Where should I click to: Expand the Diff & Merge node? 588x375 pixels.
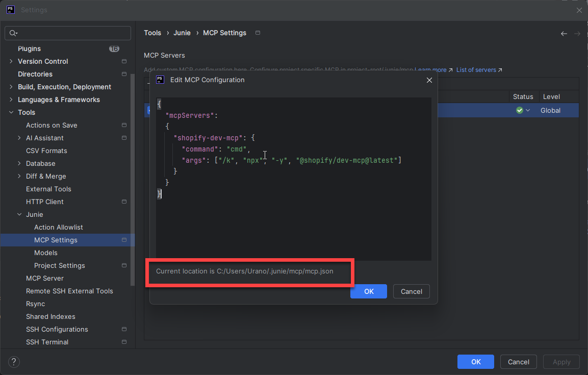click(19, 176)
